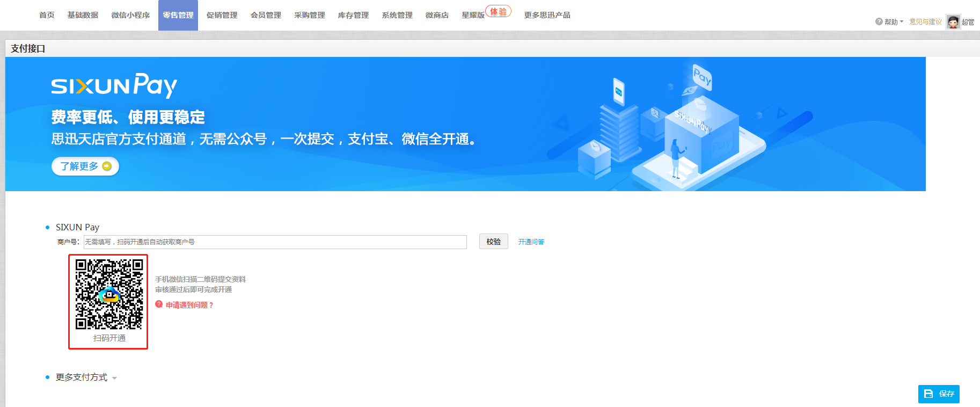Open the 促销管理 menu
Screen dimensions: 980x407
(222, 15)
